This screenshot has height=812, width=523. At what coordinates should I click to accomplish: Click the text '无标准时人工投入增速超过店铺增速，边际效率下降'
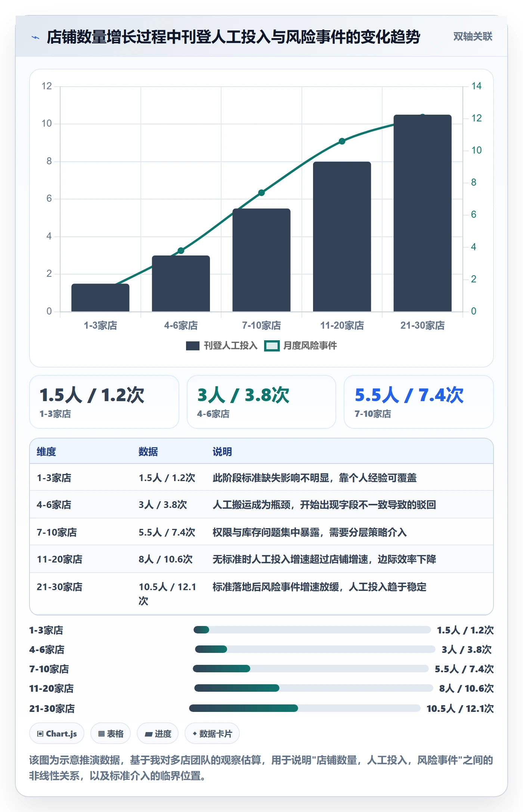(x=324, y=559)
